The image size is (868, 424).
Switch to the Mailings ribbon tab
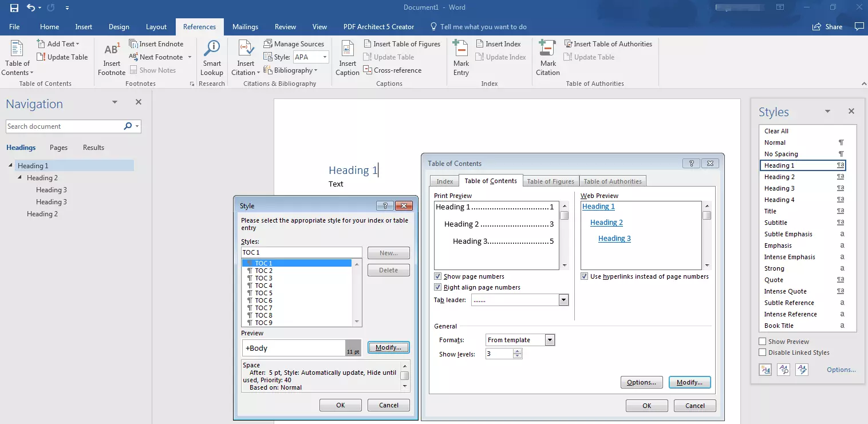click(x=245, y=27)
